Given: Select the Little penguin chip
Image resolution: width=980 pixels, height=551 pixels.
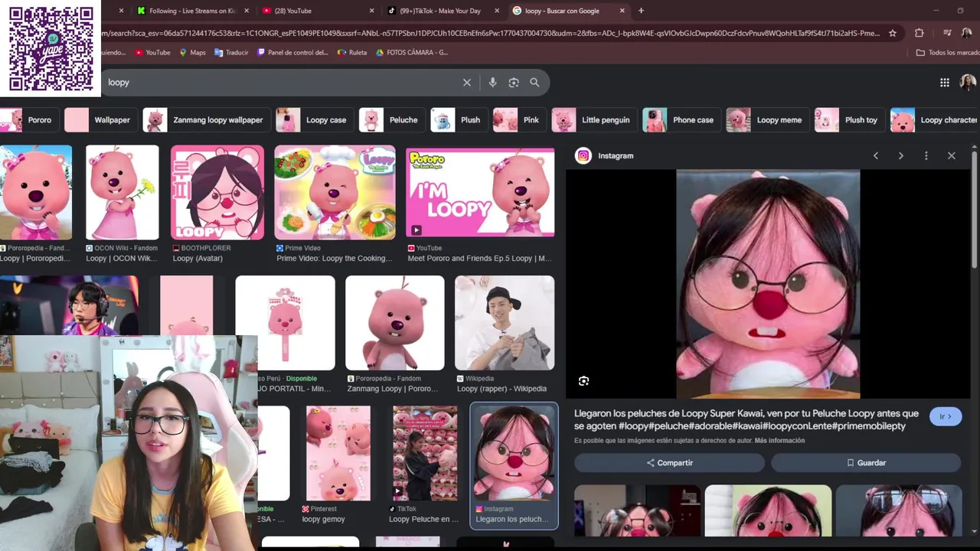Looking at the screenshot, I should click(x=594, y=120).
